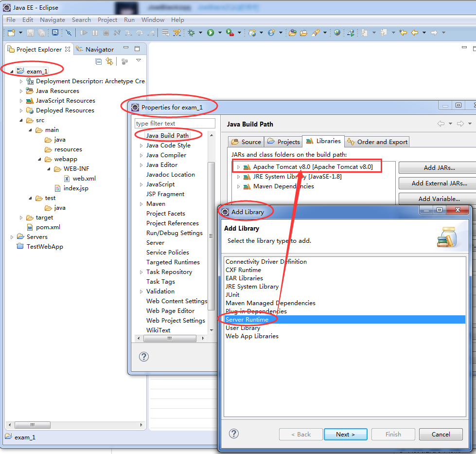The width and height of the screenshot is (476, 454).
Task: Click the Disconnect debug icon
Action: click(117, 33)
